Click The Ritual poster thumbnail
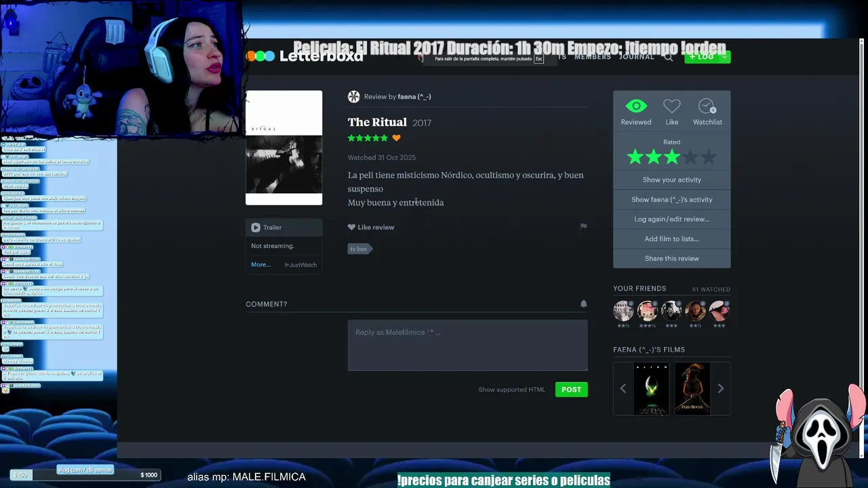Image resolution: width=868 pixels, height=488 pixels. [x=283, y=148]
